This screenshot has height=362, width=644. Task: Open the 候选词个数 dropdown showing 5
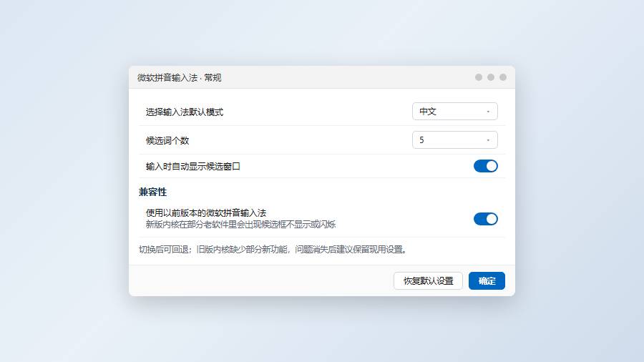coord(454,140)
